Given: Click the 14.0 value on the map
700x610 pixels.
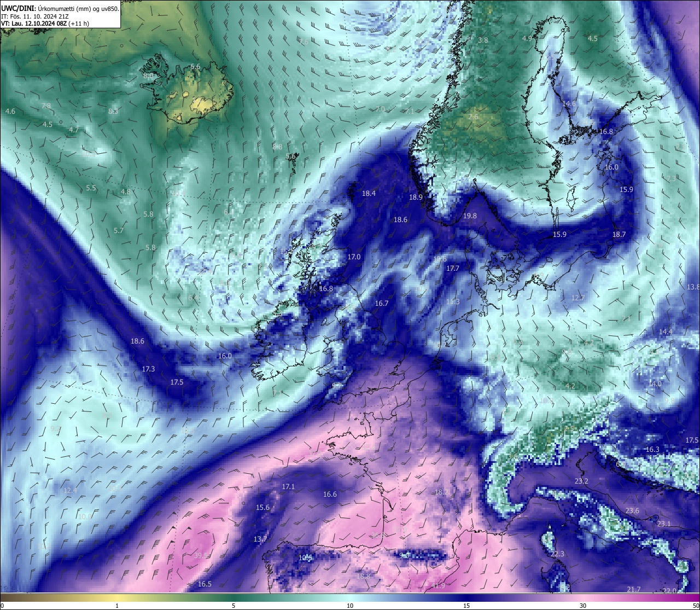Looking at the screenshot, I should click(655, 384).
